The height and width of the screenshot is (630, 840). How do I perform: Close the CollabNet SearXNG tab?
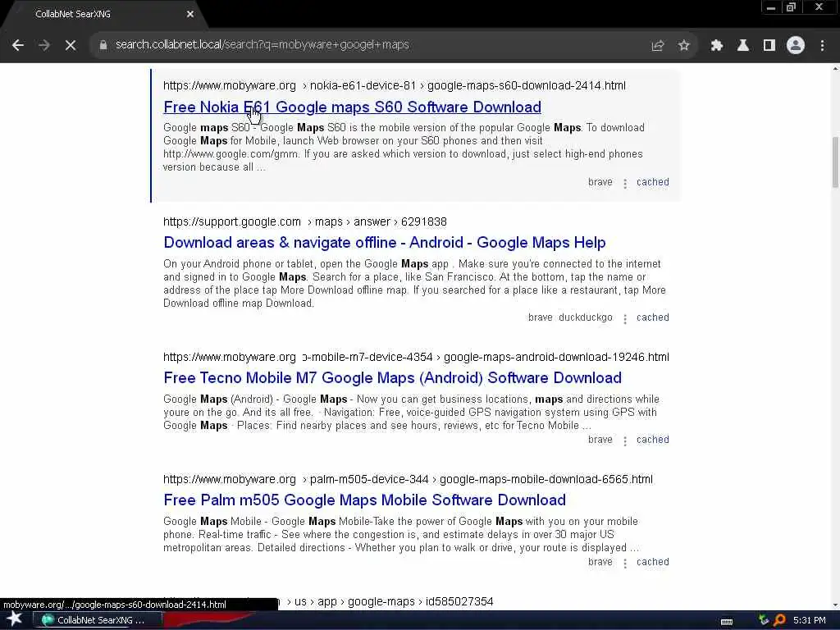190,14
